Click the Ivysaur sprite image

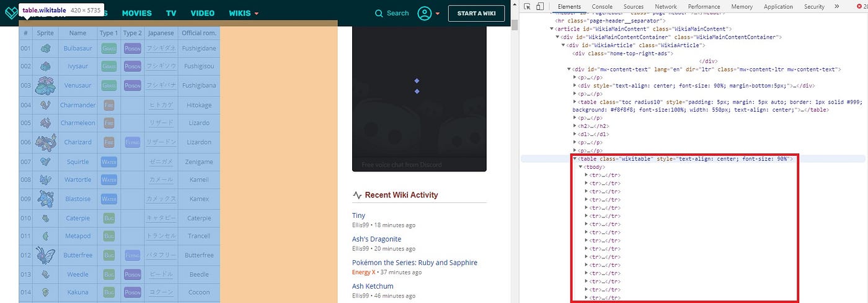[45, 66]
